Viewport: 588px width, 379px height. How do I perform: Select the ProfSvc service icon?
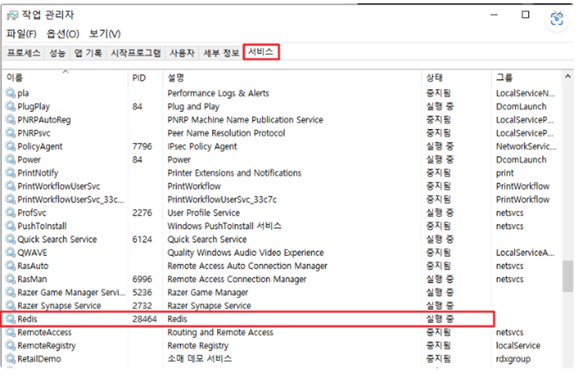(11, 213)
